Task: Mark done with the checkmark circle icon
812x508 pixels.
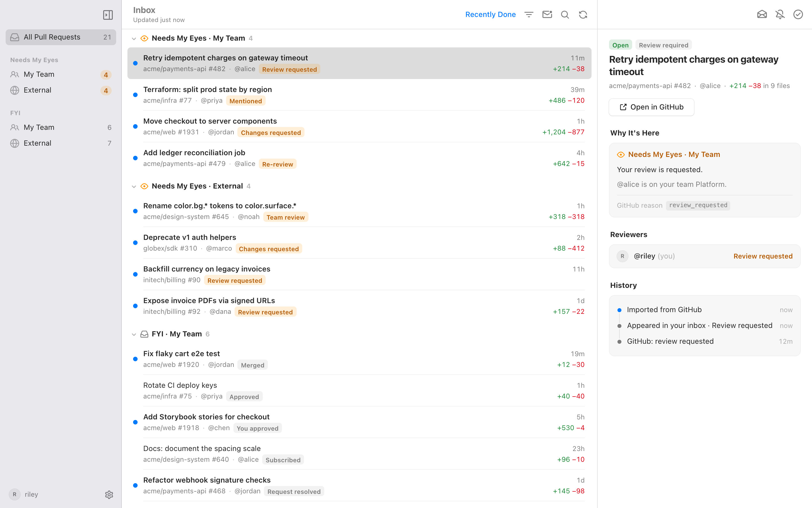Action: tap(798, 14)
